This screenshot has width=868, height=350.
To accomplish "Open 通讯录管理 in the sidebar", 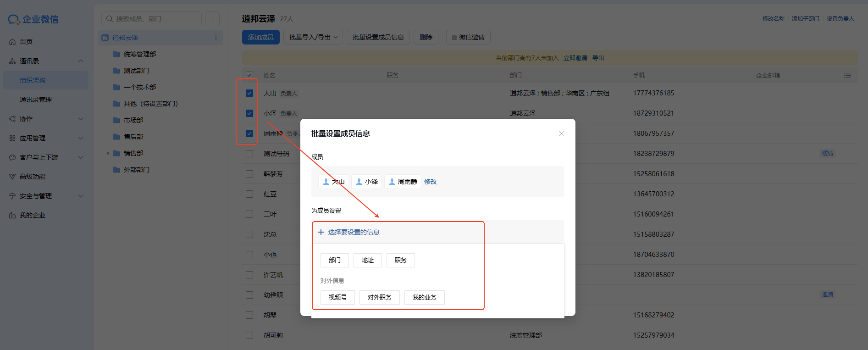I will click(36, 100).
